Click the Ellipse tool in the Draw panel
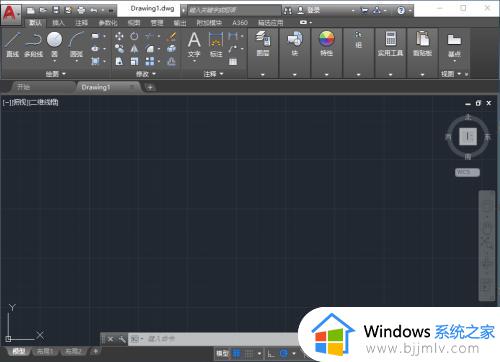 pos(96,49)
